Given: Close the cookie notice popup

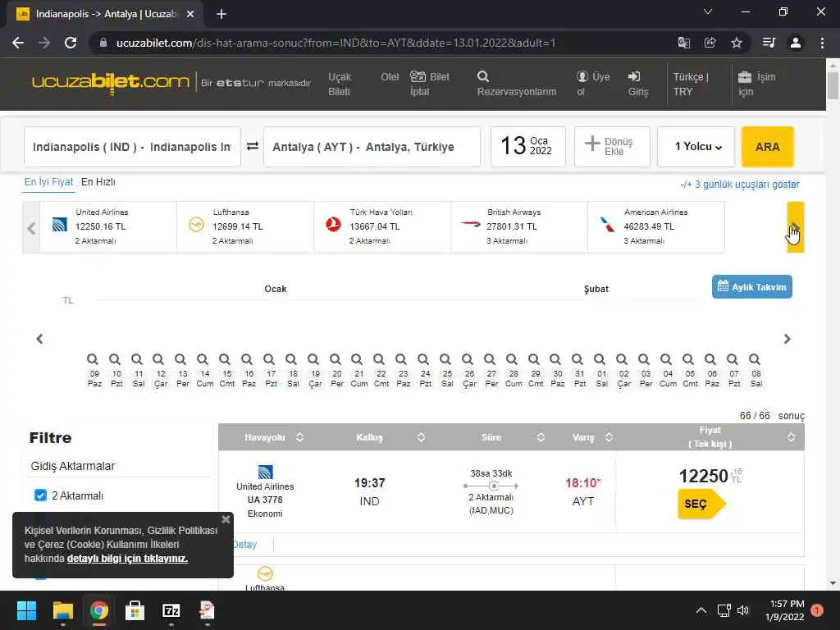Looking at the screenshot, I should [x=226, y=519].
